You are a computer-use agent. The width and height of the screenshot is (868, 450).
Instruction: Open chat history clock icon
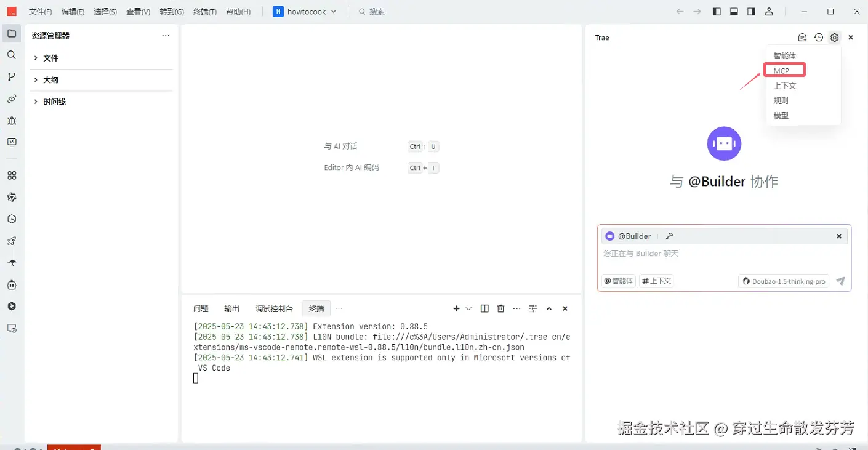pyautogui.click(x=818, y=38)
